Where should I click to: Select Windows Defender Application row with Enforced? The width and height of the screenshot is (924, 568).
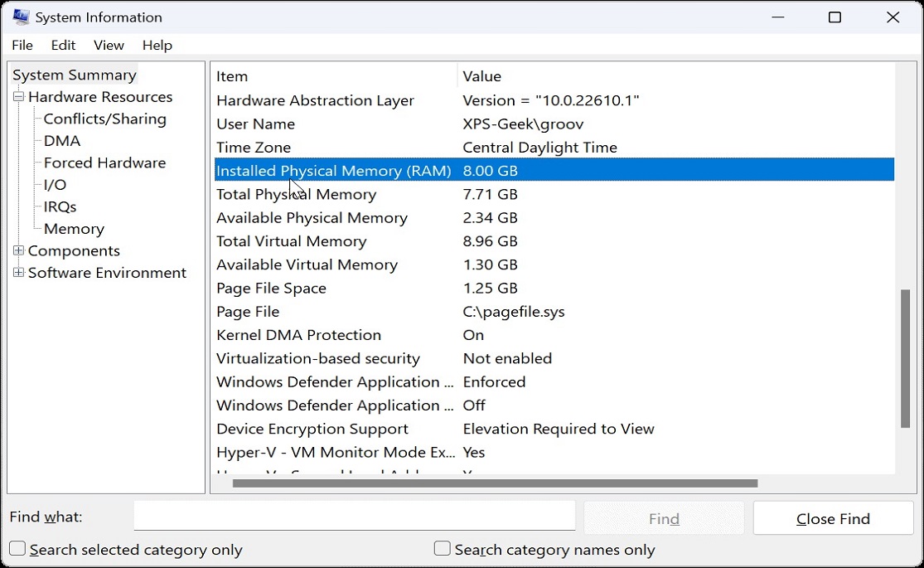click(554, 381)
